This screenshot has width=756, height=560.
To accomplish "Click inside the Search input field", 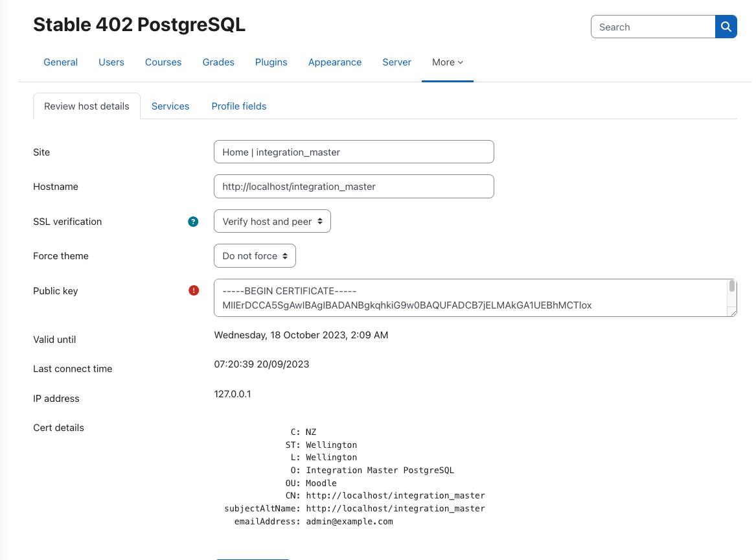I will click(653, 27).
